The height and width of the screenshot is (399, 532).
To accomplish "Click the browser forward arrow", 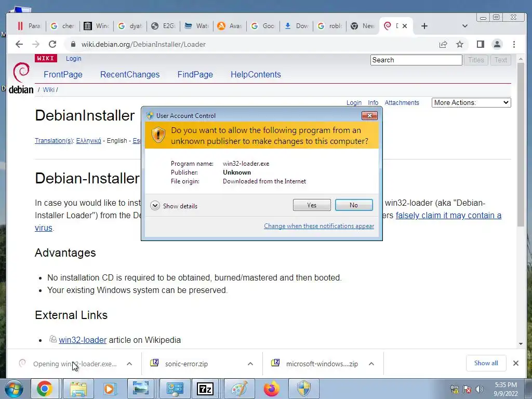I will click(36, 44).
